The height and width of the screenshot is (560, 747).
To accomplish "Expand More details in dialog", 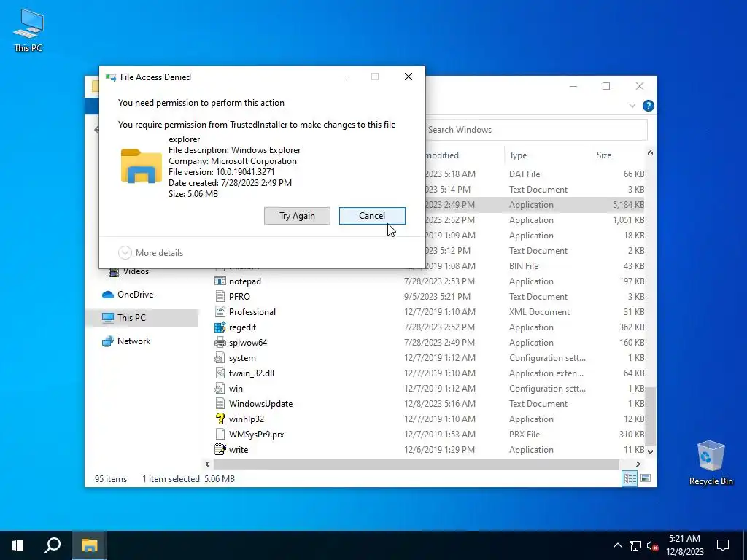I will [150, 253].
